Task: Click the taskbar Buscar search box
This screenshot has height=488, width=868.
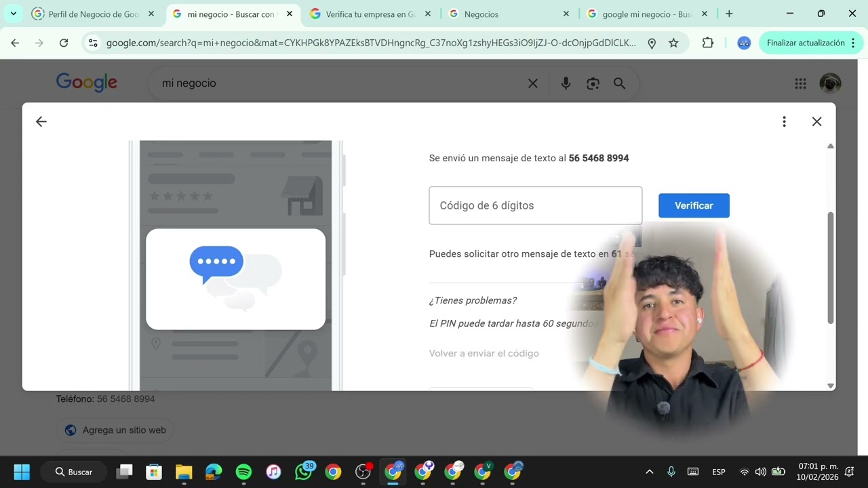Action: (73, 472)
